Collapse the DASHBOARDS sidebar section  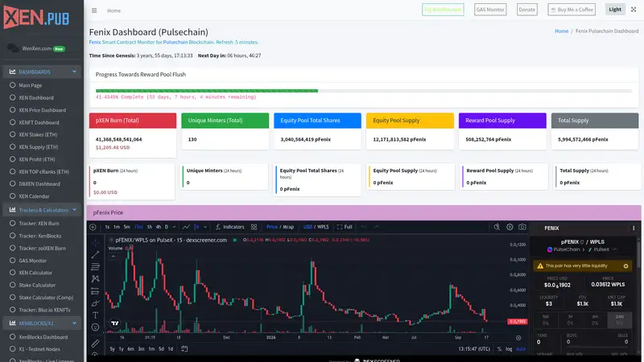[x=42, y=72]
